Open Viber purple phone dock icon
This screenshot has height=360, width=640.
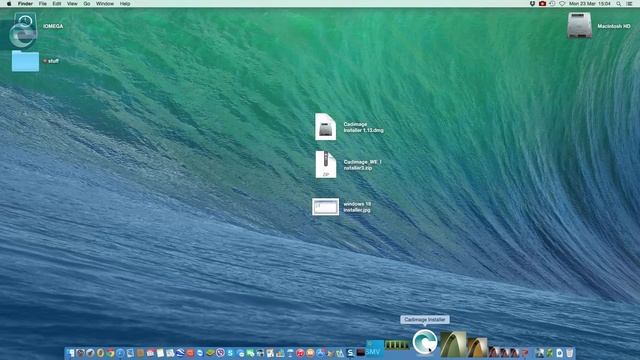pyautogui.click(x=220, y=353)
